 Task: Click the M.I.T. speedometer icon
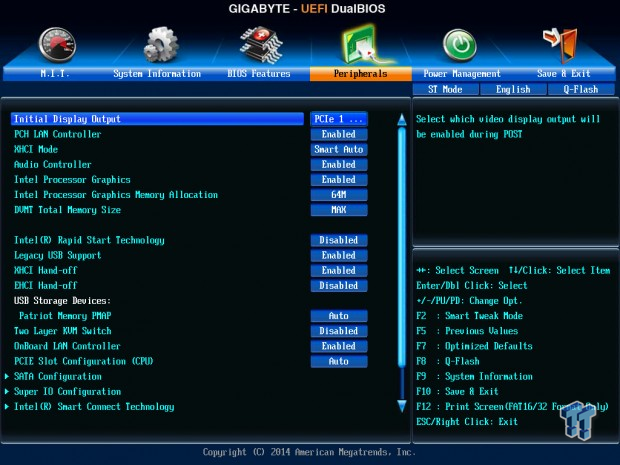[57, 45]
